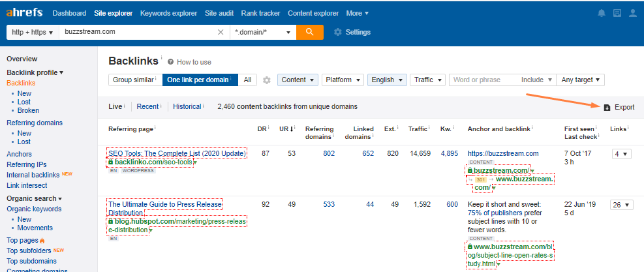Click the caret after backlinko.com/seo-tools
Screen dimensions: 644x272
click(x=194, y=162)
